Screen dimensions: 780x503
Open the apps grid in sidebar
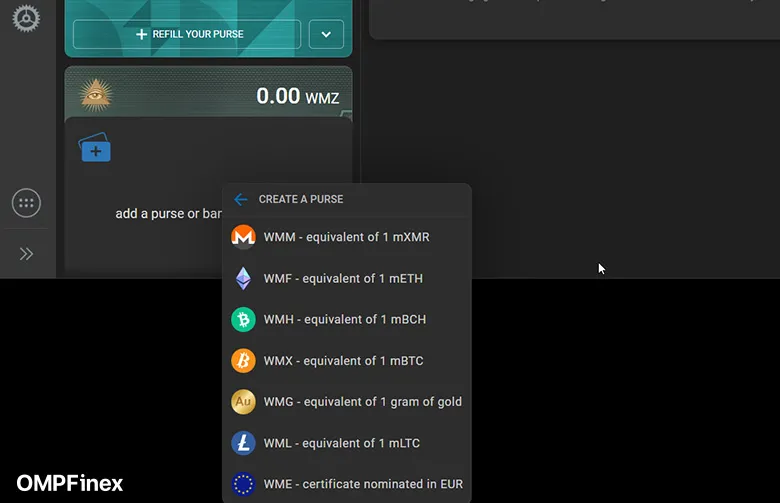(x=26, y=203)
